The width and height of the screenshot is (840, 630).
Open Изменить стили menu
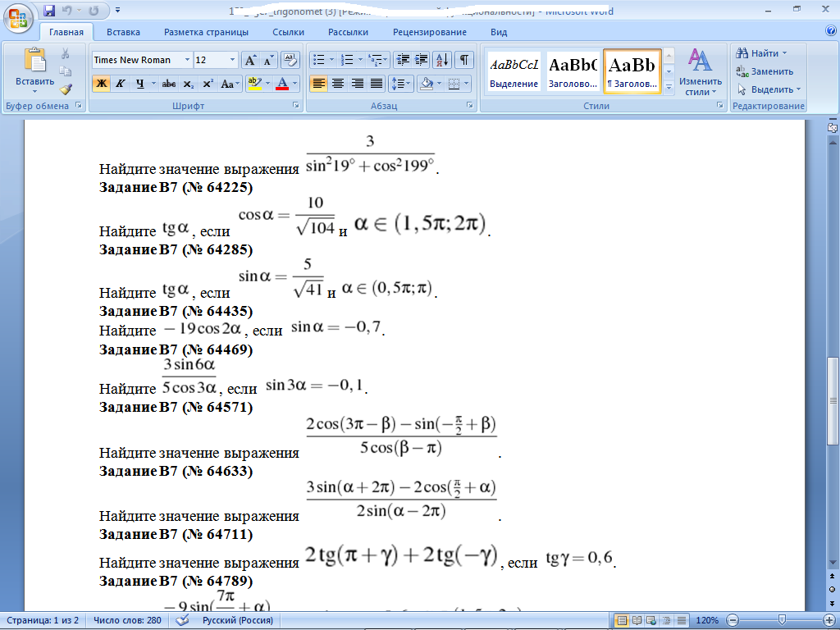tap(700, 72)
